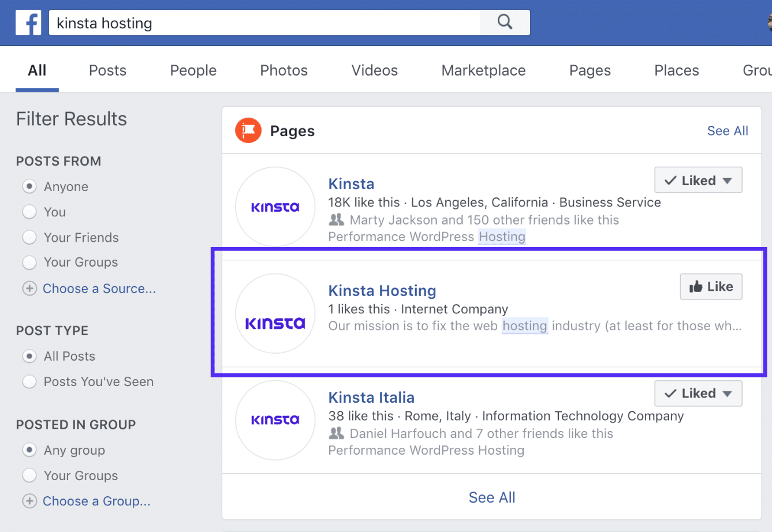Click See All for Pages results
This screenshot has height=532, width=772.
coord(728,130)
